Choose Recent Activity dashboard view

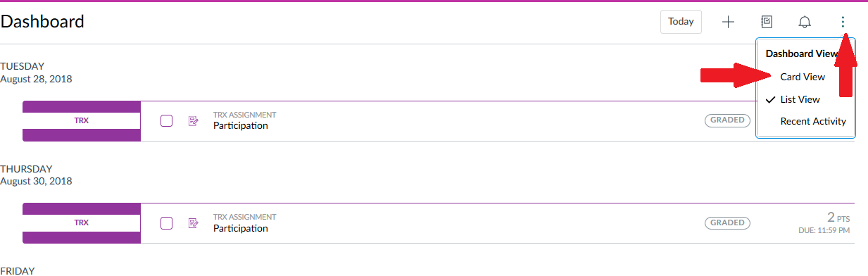tap(813, 121)
